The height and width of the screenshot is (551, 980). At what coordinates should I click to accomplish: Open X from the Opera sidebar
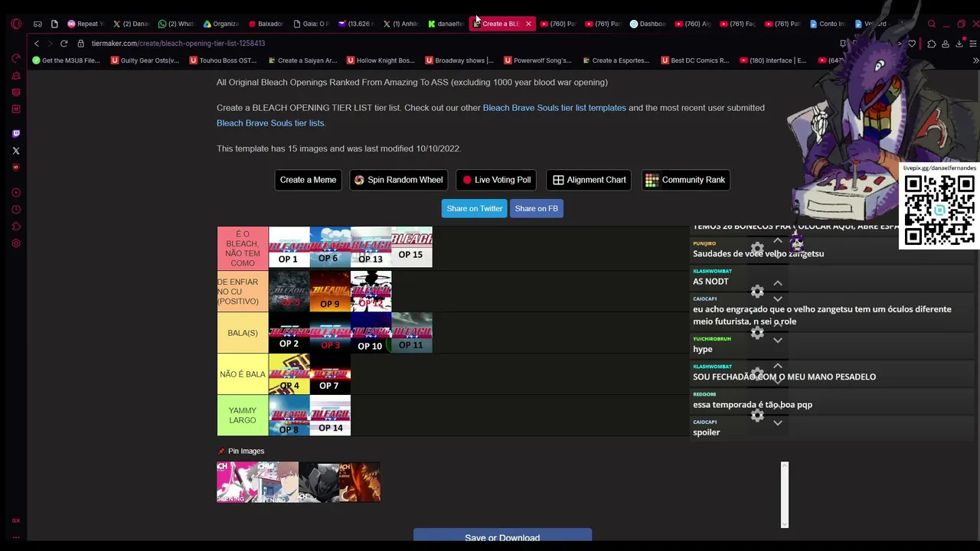pos(16,151)
